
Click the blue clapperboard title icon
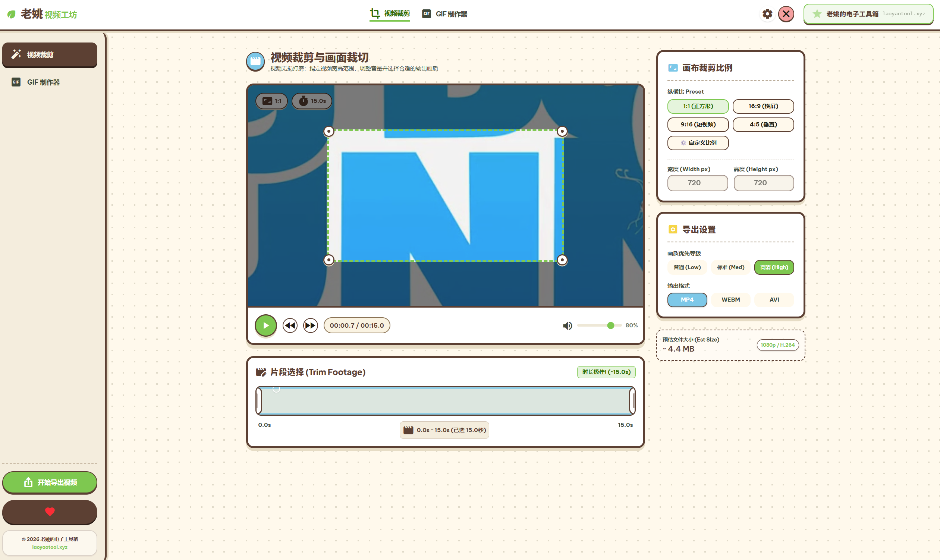click(255, 61)
